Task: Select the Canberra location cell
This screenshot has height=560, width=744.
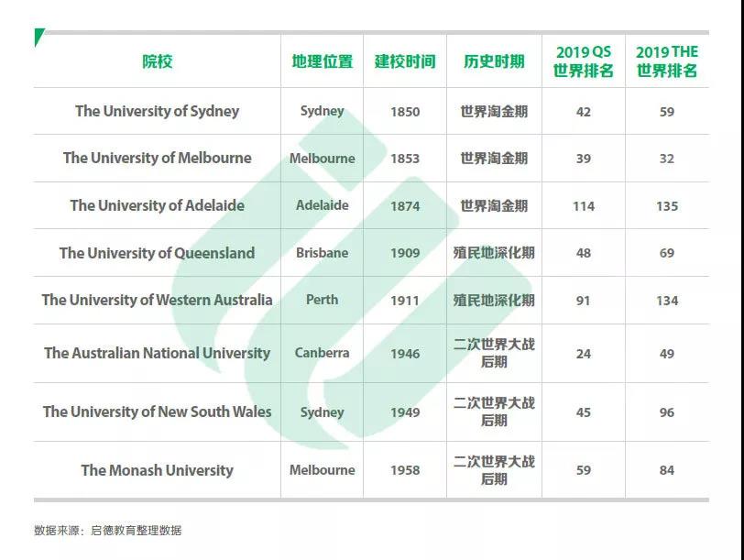Action: (322, 353)
